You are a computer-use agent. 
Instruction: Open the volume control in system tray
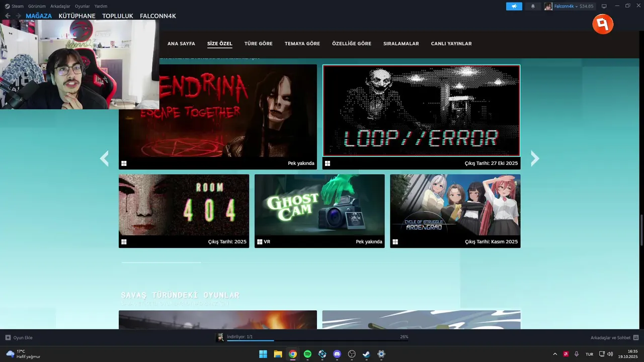pyautogui.click(x=610, y=354)
